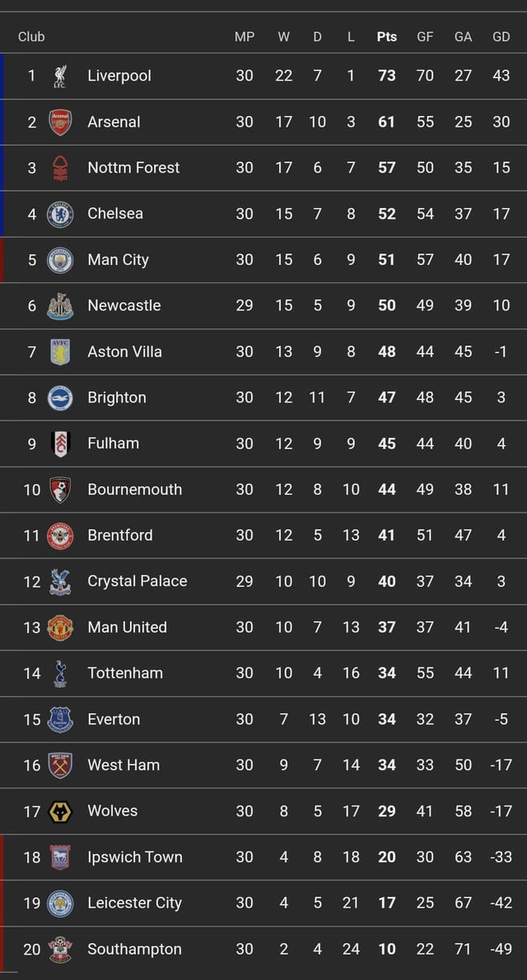Click the Ipswich Town team name
Screen dimensions: 527x980
(x=134, y=857)
